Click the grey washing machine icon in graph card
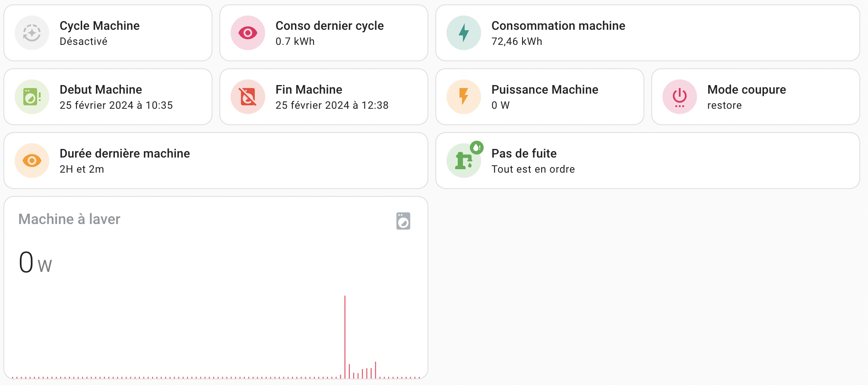The height and width of the screenshot is (385, 868). pos(403,221)
